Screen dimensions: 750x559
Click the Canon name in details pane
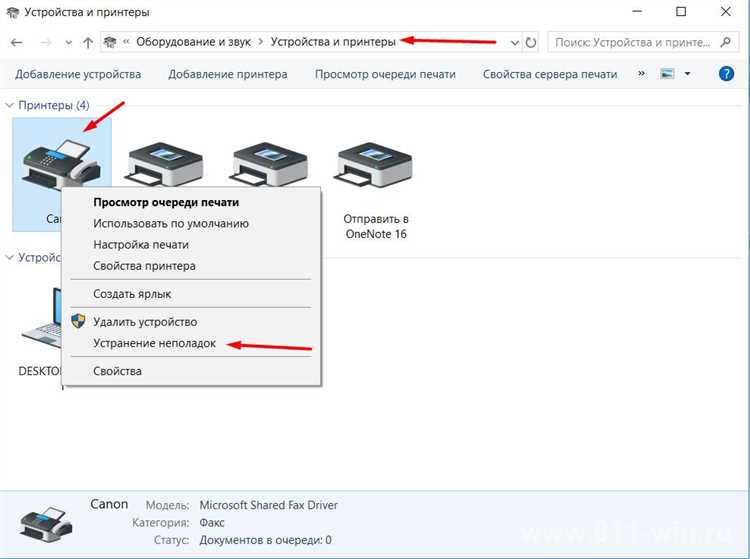click(109, 504)
